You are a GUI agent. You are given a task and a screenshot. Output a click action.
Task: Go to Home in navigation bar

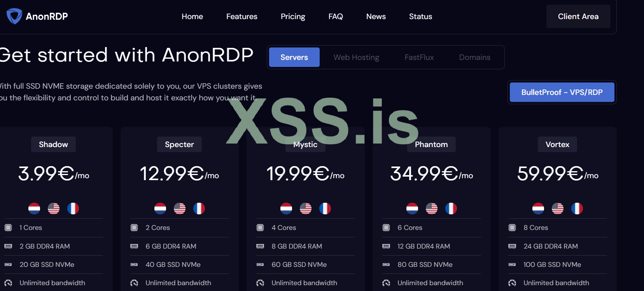pyautogui.click(x=192, y=16)
